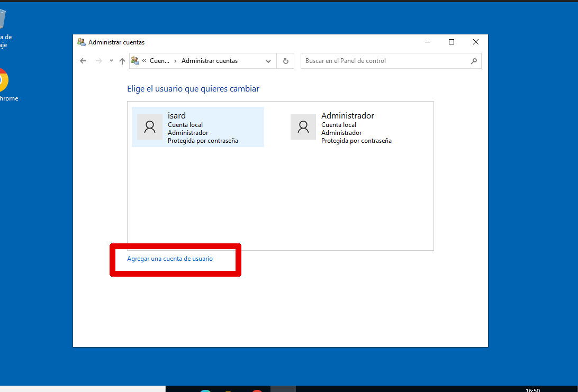This screenshot has width=578, height=392.
Task: Click the user accounts icon in address bar
Action: pos(135,61)
